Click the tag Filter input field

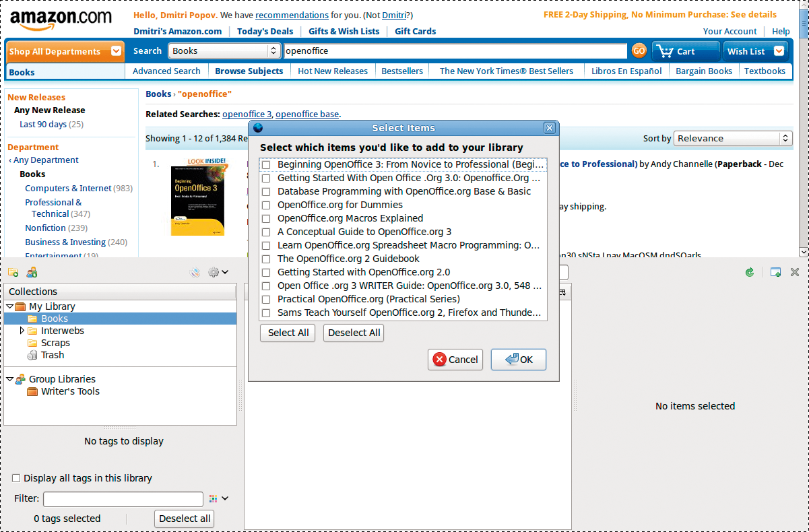(123, 499)
